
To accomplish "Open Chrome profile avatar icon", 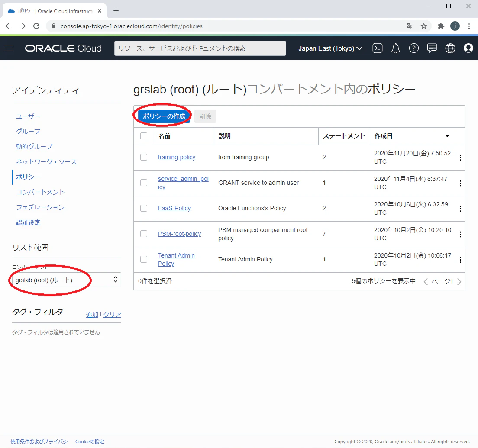I will (455, 26).
